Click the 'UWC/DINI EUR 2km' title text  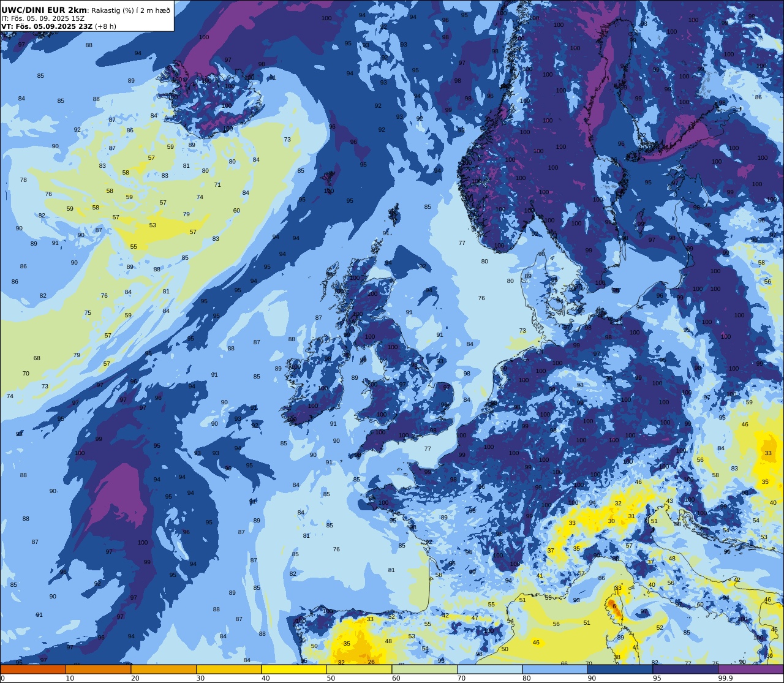pyautogui.click(x=44, y=10)
